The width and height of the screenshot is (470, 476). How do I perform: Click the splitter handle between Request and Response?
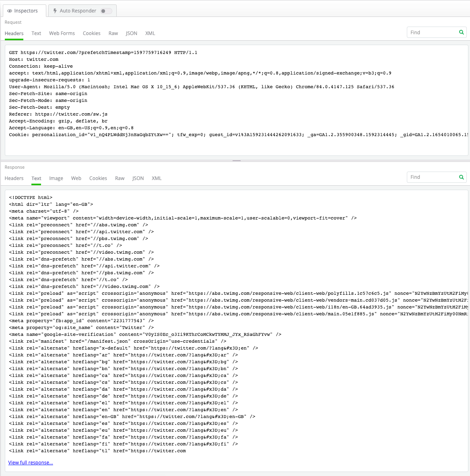[x=236, y=161]
